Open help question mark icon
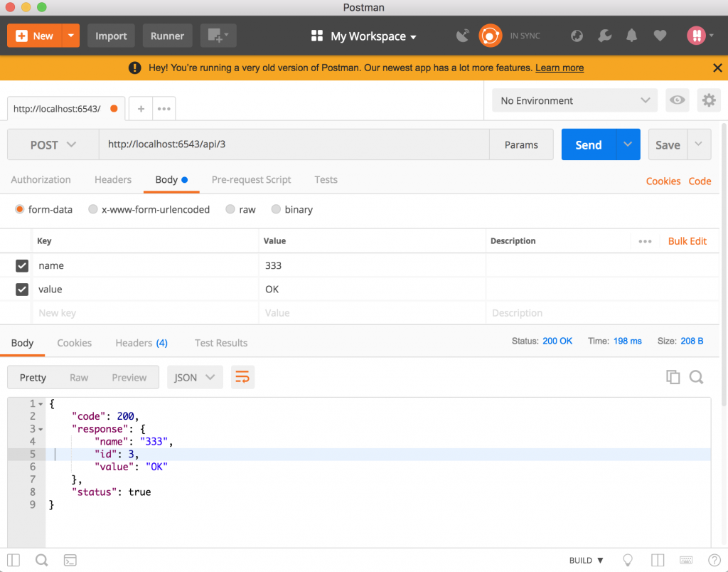Viewport: 728px width, 572px height. pos(714,561)
